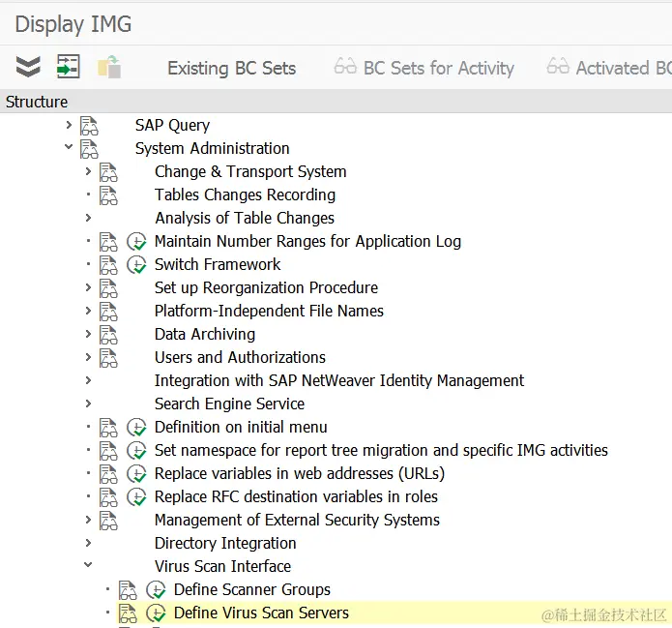Open documentation icon for Set namespace row
The image size is (672, 628).
108,451
